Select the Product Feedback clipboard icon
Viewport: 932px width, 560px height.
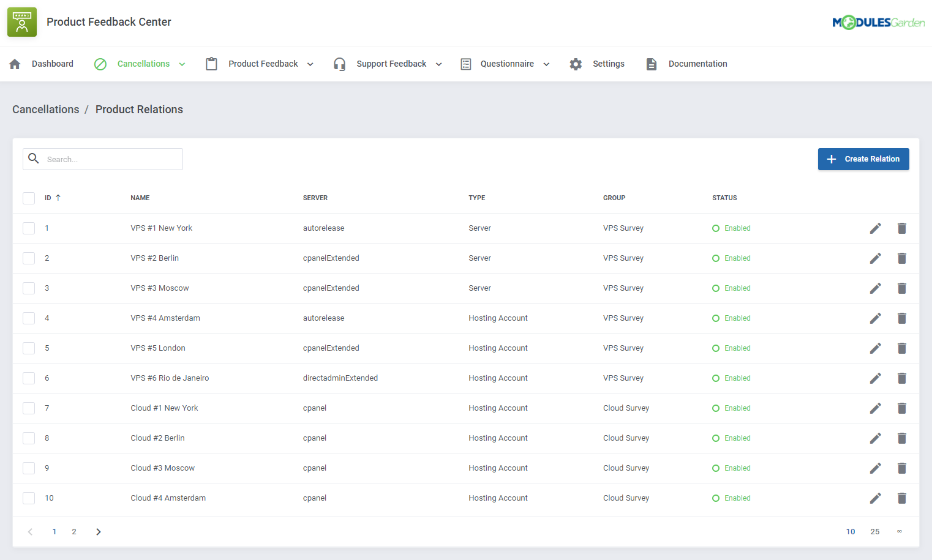tap(211, 63)
